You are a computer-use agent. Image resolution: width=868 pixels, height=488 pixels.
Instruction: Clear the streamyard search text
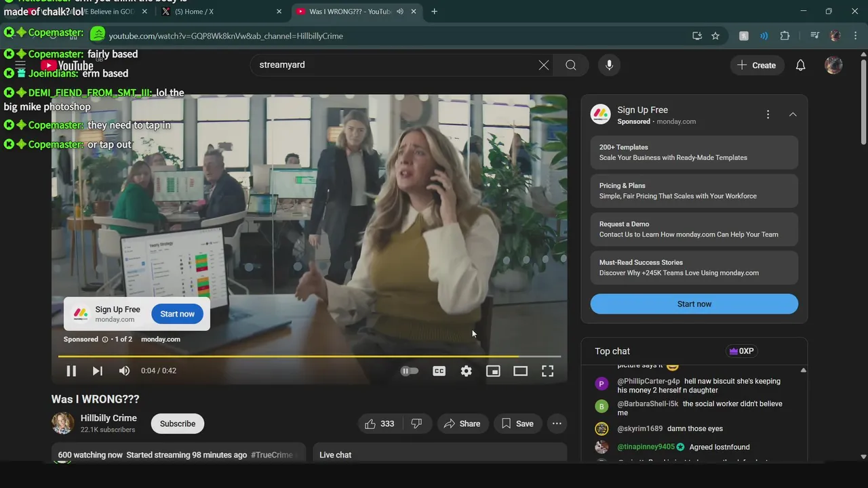pos(544,65)
